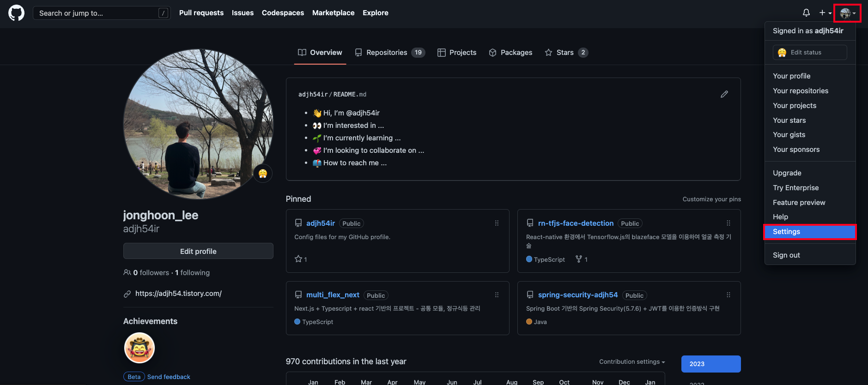Open Customize your pins link
This screenshot has width=868, height=385.
(711, 199)
